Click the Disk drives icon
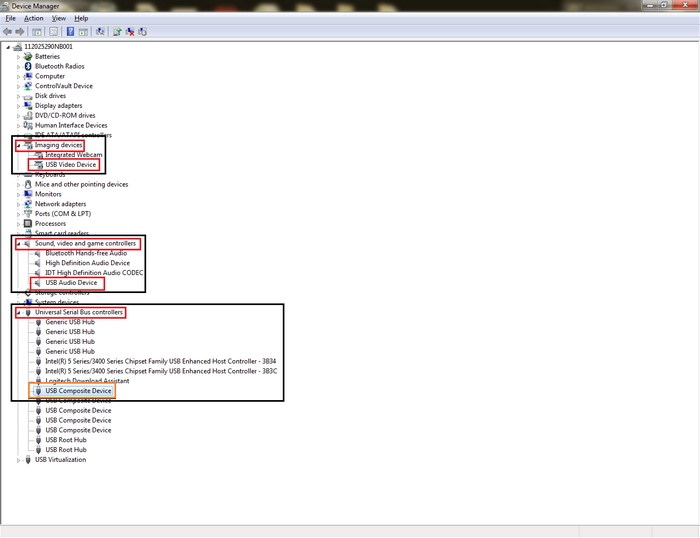This screenshot has height=538, width=700. click(28, 96)
